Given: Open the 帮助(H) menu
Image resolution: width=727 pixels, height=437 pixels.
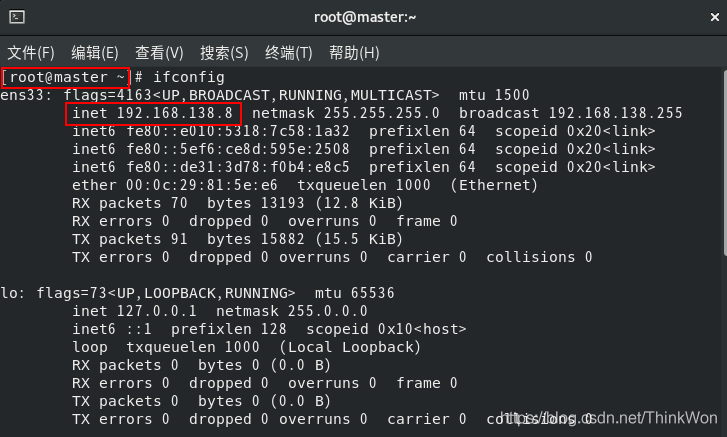Looking at the screenshot, I should pos(354,52).
